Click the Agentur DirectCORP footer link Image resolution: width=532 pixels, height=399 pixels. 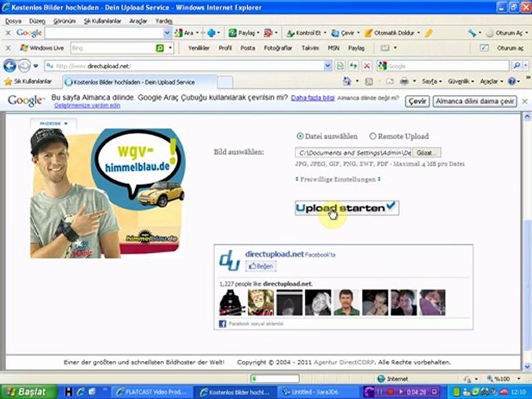[x=344, y=362]
